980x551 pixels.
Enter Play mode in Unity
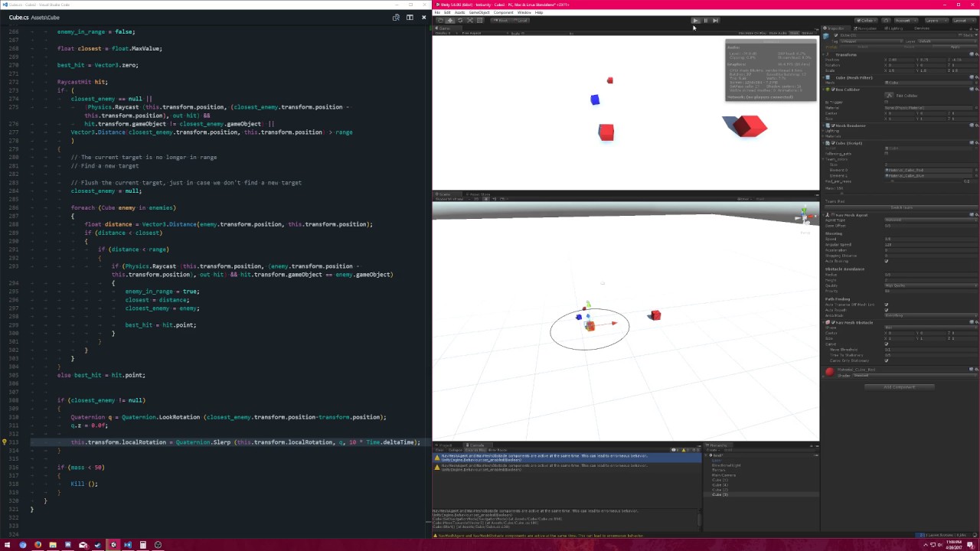pos(696,21)
